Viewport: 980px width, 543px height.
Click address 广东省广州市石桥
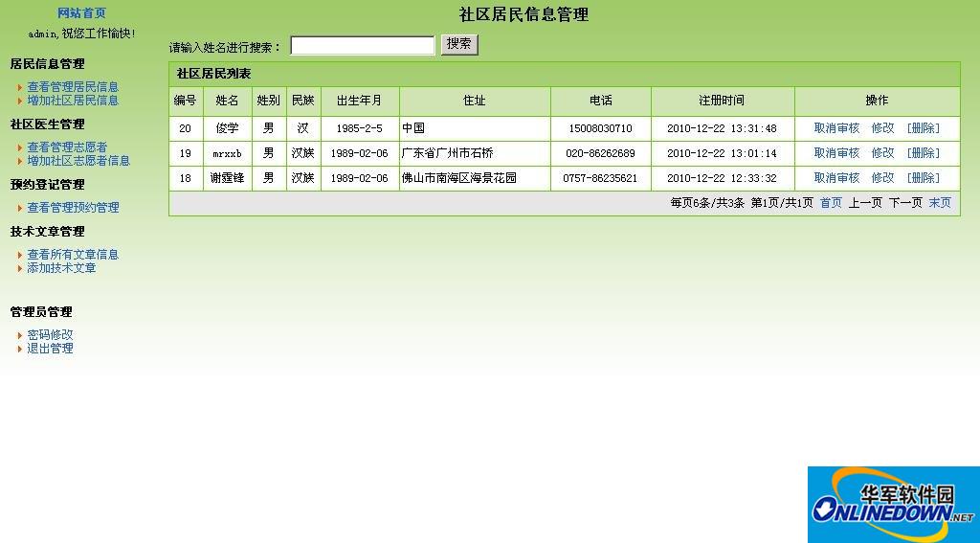pos(448,153)
